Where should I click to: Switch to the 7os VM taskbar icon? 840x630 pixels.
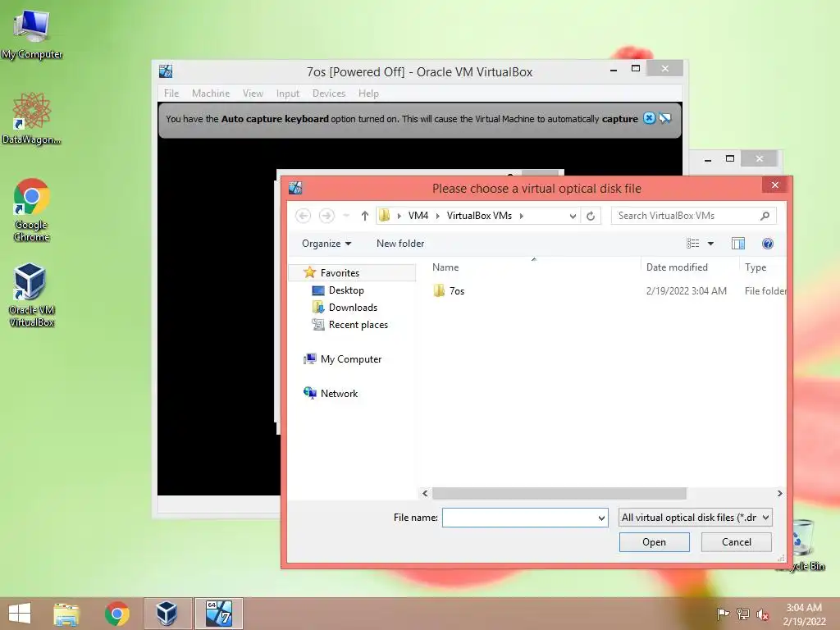(x=219, y=614)
